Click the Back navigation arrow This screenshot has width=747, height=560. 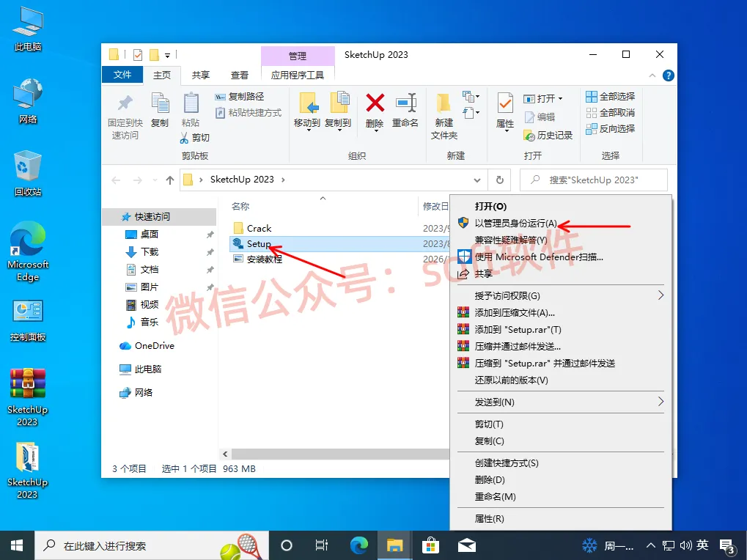tap(116, 180)
